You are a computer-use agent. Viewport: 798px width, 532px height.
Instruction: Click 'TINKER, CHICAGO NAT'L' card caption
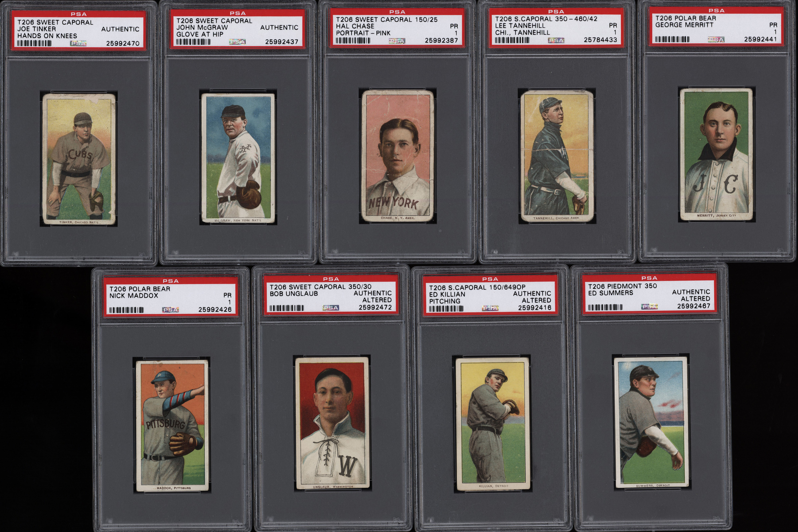tap(79, 222)
